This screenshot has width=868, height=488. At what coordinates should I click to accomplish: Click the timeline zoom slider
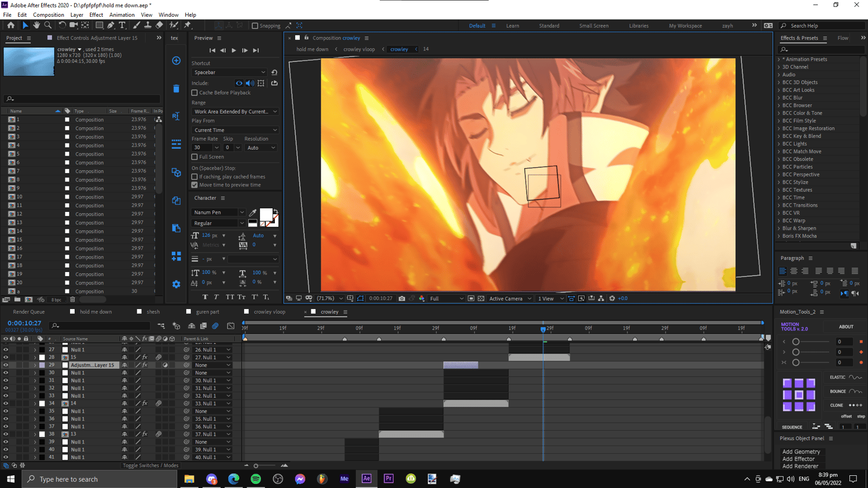point(256,465)
